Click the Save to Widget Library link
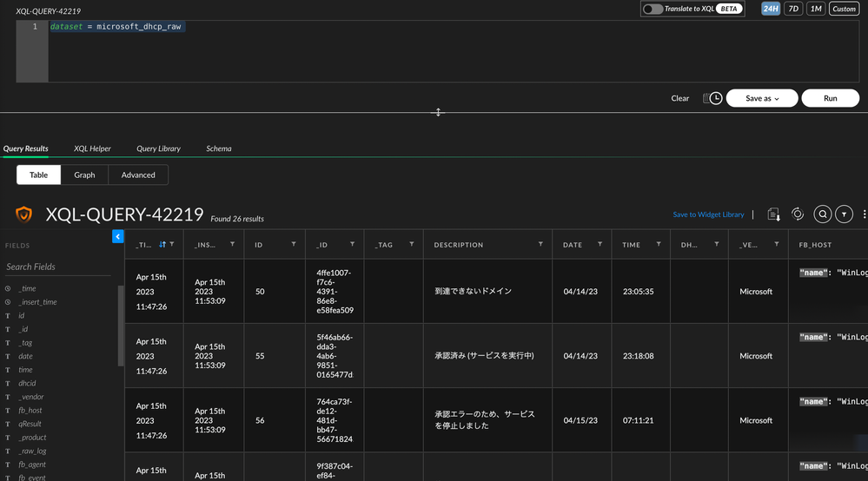868x481 pixels. pos(708,214)
